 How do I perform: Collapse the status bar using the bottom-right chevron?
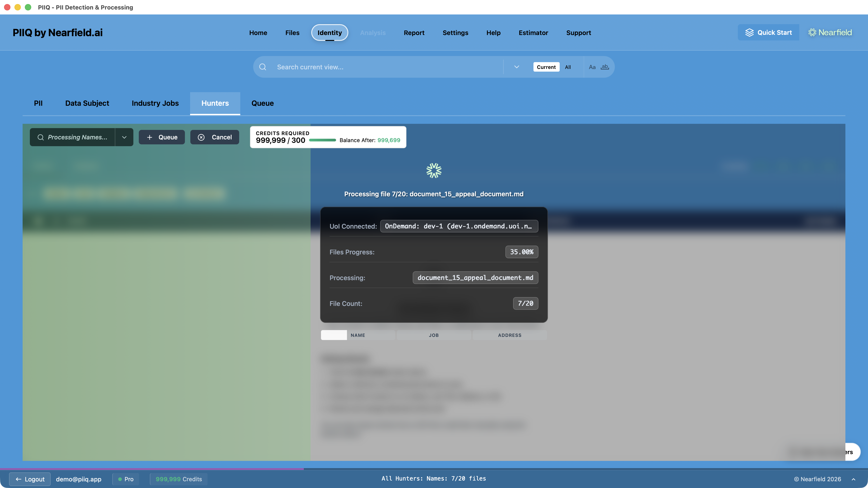(853, 479)
